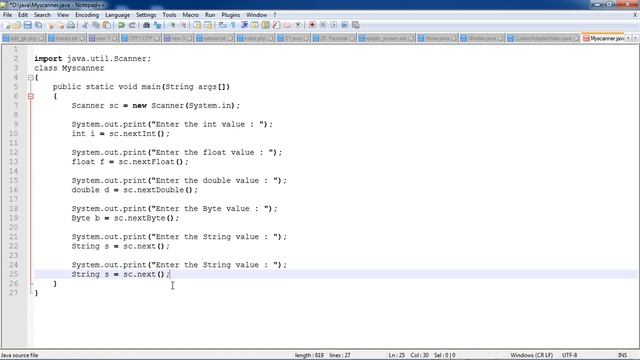Open the File menu
640x360 pixels.
(7, 15)
